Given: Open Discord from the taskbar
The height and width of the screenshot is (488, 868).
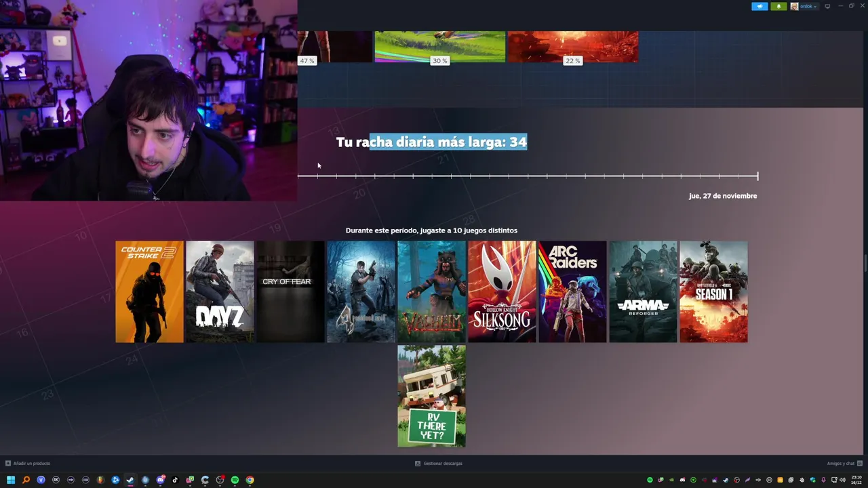Looking at the screenshot, I should [160, 480].
